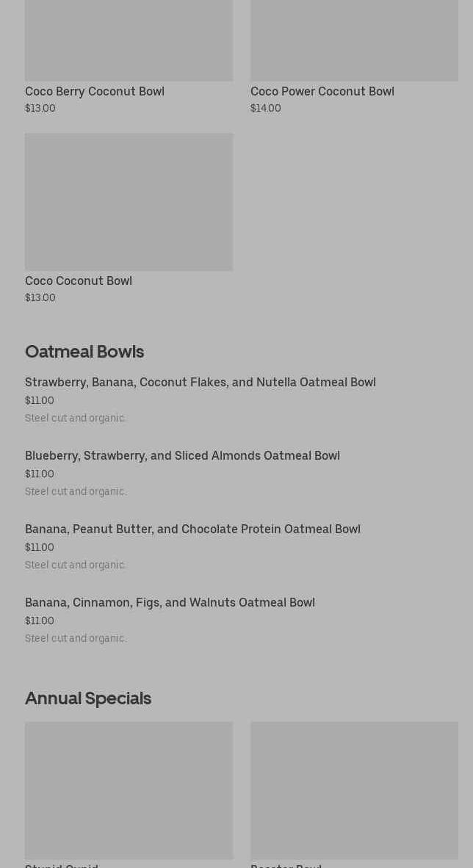Click the Coco Power Coconut Bowl photo

click(x=354, y=40)
